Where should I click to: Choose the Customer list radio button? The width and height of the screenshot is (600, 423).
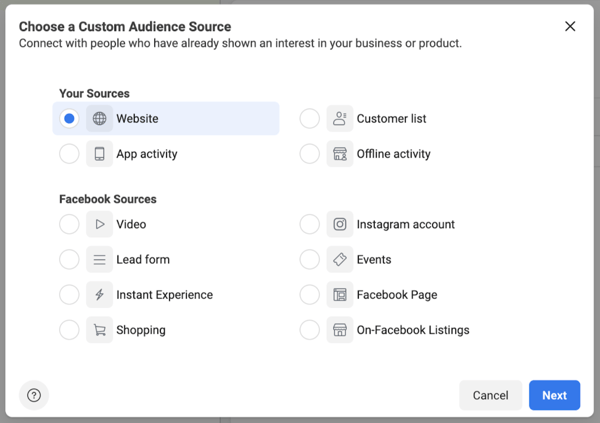(x=310, y=119)
